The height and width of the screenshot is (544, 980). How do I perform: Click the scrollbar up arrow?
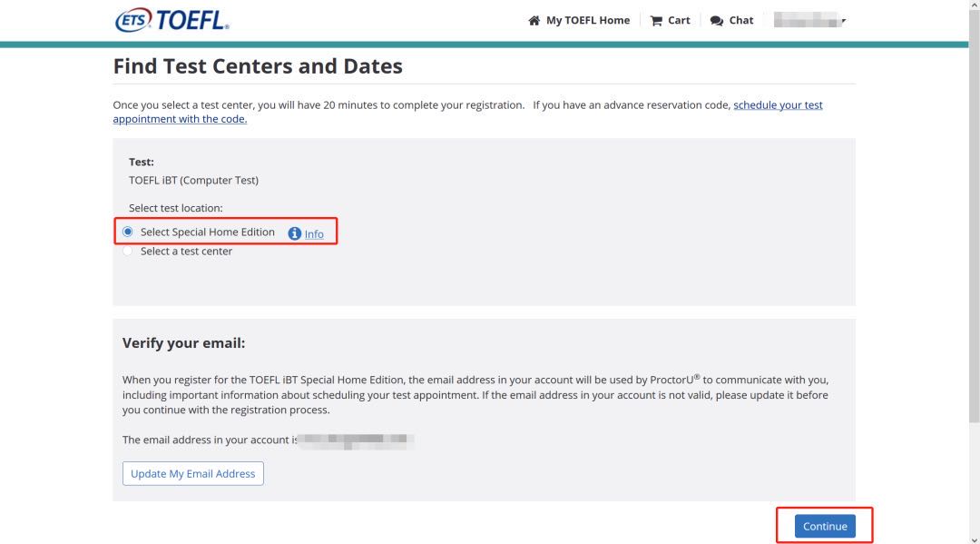coord(975,5)
